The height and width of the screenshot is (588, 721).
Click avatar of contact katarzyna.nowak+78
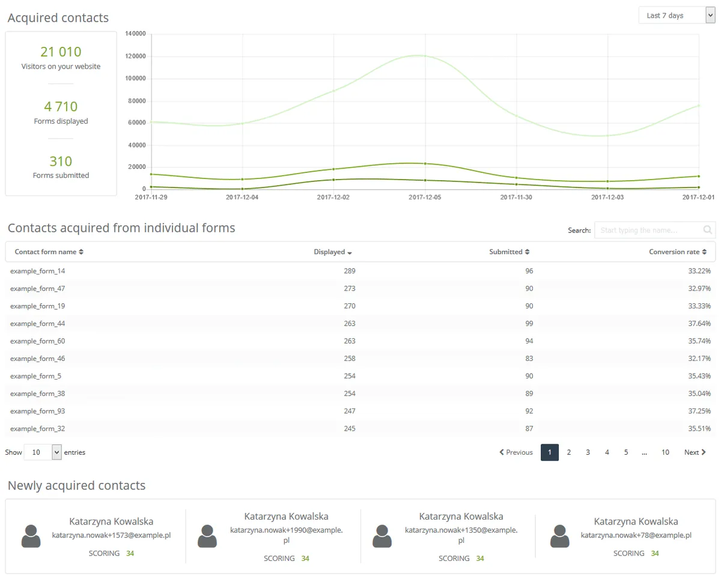pos(560,536)
